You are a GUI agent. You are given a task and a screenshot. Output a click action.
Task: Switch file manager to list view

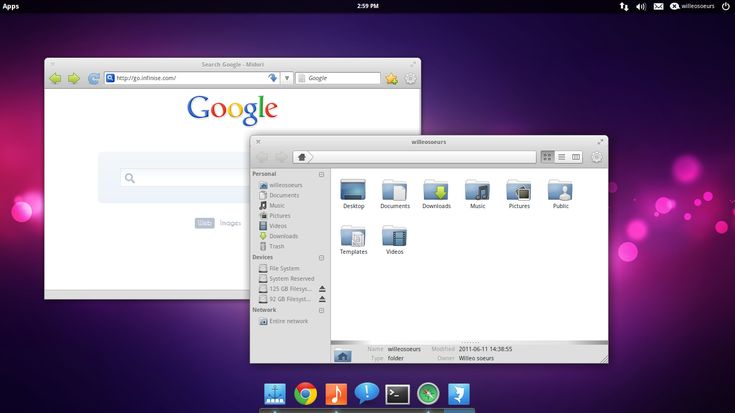561,157
